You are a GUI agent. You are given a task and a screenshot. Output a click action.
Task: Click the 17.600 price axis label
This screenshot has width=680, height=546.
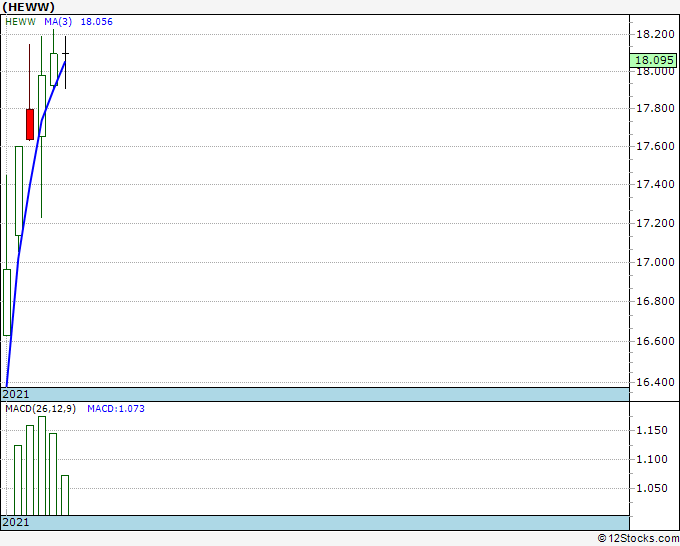click(x=655, y=146)
